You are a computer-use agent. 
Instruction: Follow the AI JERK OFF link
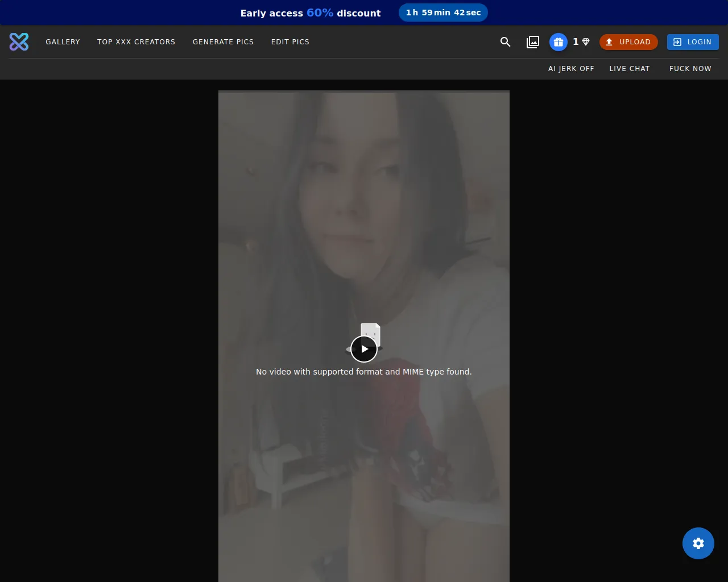coord(571,69)
